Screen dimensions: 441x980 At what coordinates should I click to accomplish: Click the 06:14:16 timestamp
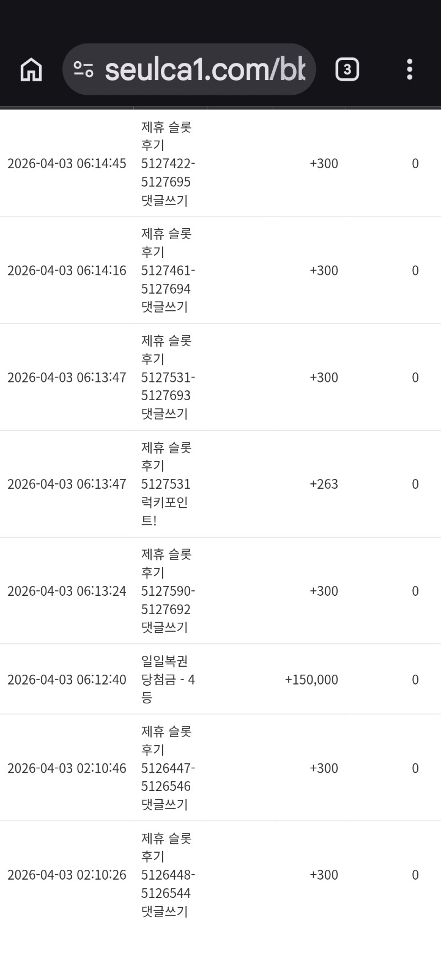(x=67, y=271)
